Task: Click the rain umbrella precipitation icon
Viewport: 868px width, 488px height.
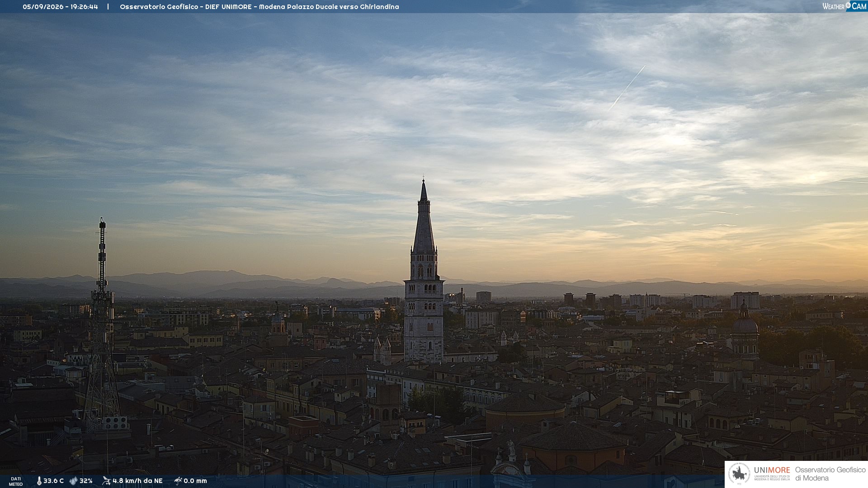Action: coord(178,481)
